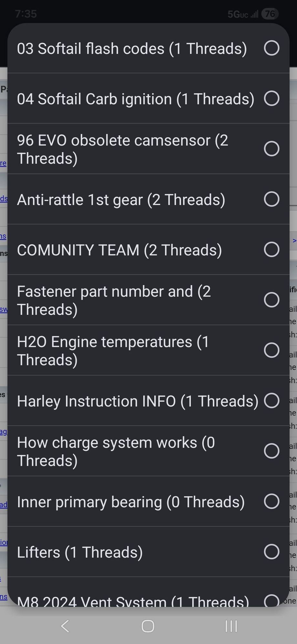Tap the battery level indicator in status bar
This screenshot has width=297, height=644.
(x=270, y=14)
